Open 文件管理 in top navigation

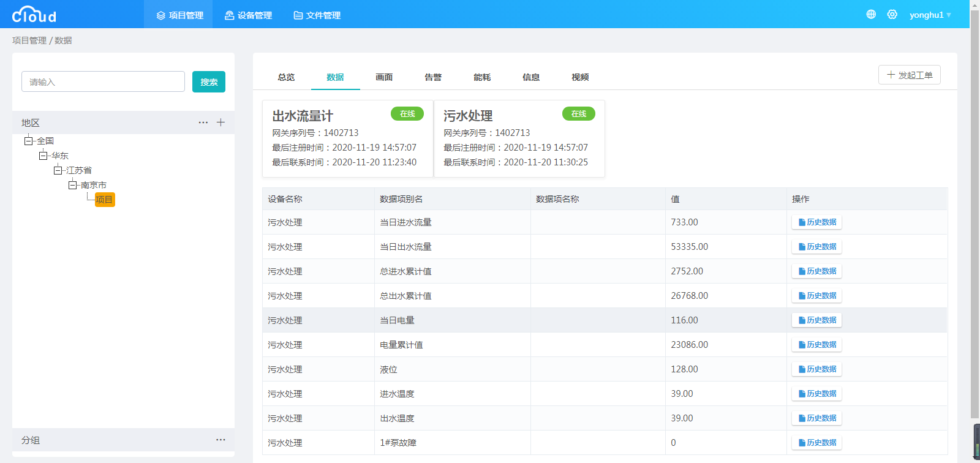pyautogui.click(x=317, y=15)
